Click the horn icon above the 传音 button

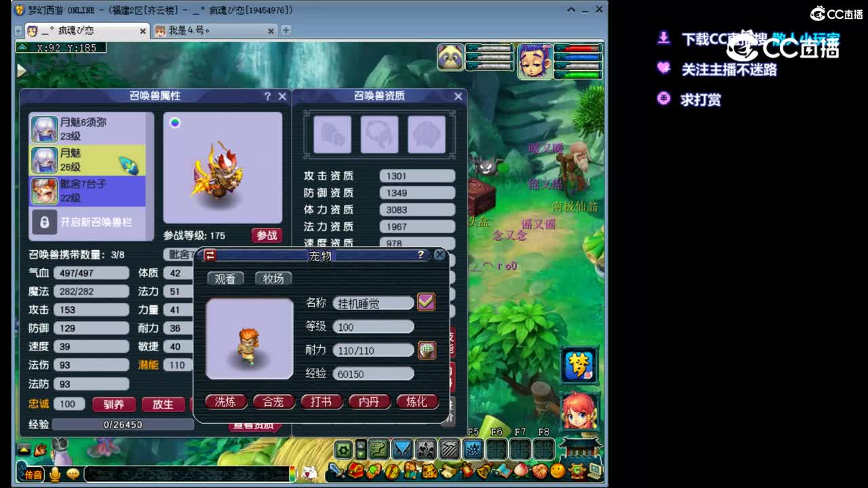tap(40, 449)
